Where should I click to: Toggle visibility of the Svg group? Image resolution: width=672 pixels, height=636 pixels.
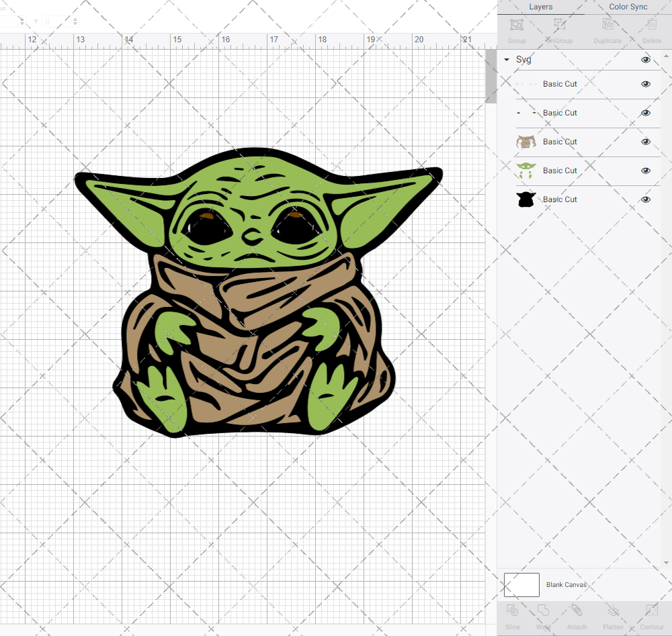(645, 60)
